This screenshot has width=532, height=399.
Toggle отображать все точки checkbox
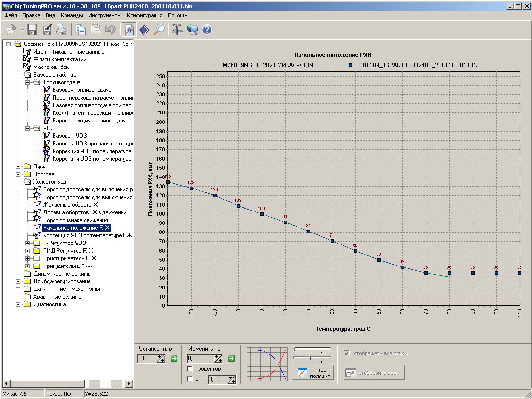click(346, 353)
